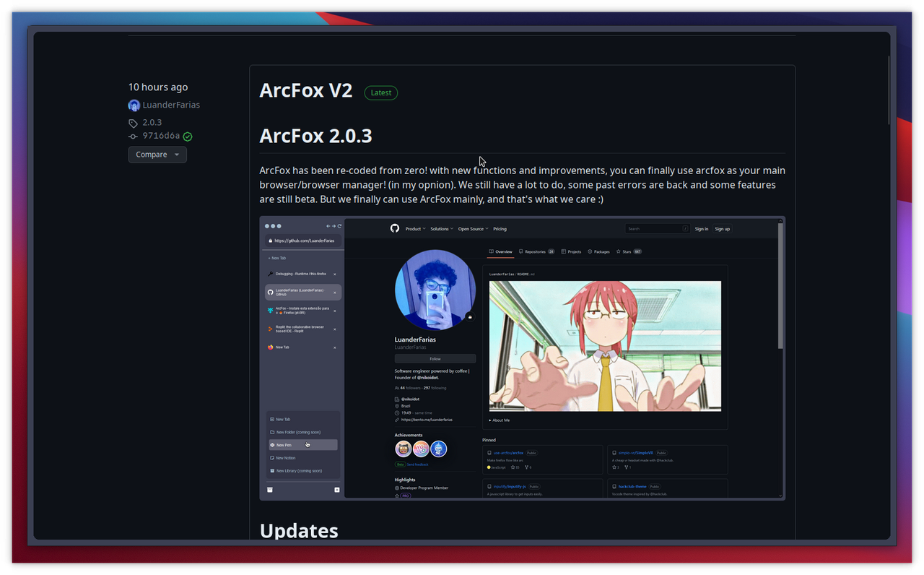Click the Follow button on LuanderFarias profile
Viewport: 924px width, 575px height.
(435, 358)
